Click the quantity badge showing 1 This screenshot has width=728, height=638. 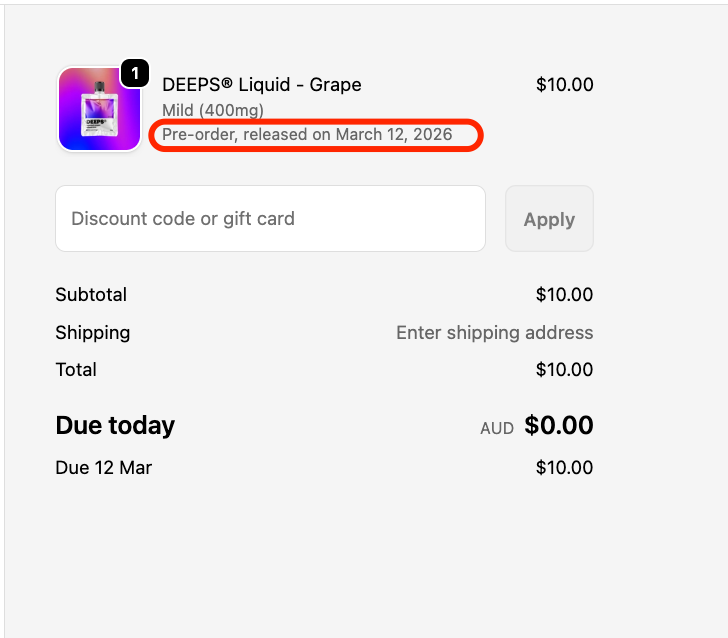point(135,73)
